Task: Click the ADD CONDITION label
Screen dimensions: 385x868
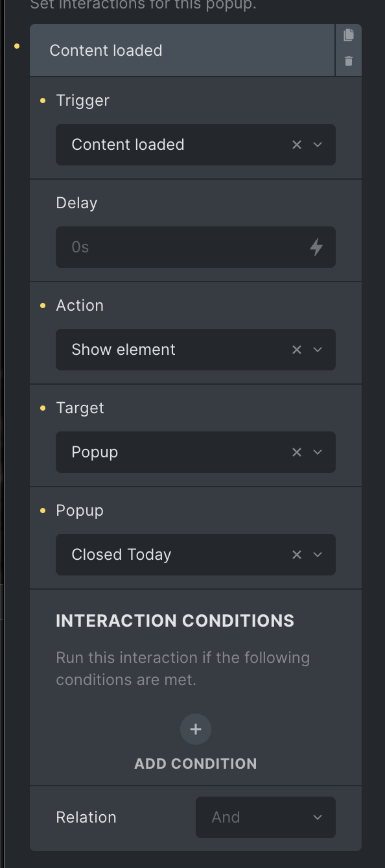Action: point(196,764)
